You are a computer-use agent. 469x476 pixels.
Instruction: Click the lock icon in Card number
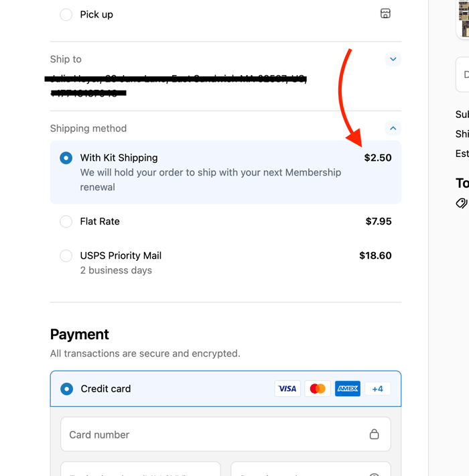[x=375, y=434]
